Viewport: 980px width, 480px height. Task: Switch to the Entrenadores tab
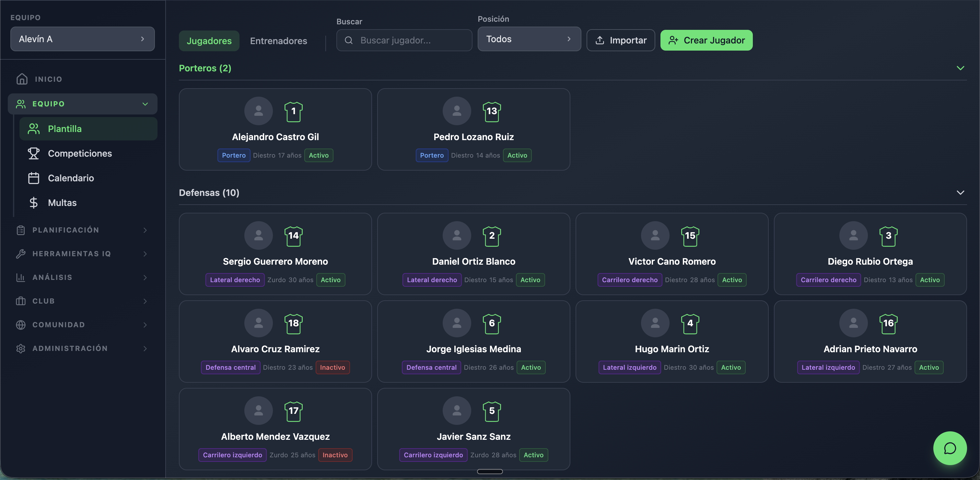click(278, 41)
